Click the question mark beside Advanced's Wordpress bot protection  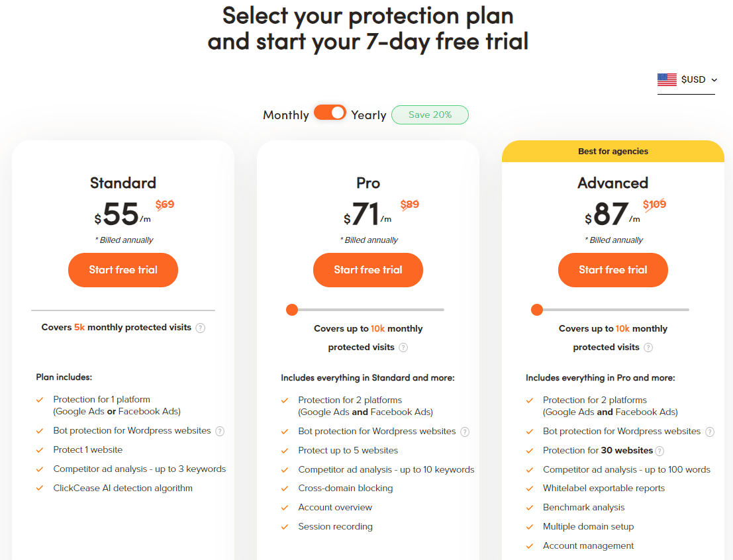click(710, 431)
